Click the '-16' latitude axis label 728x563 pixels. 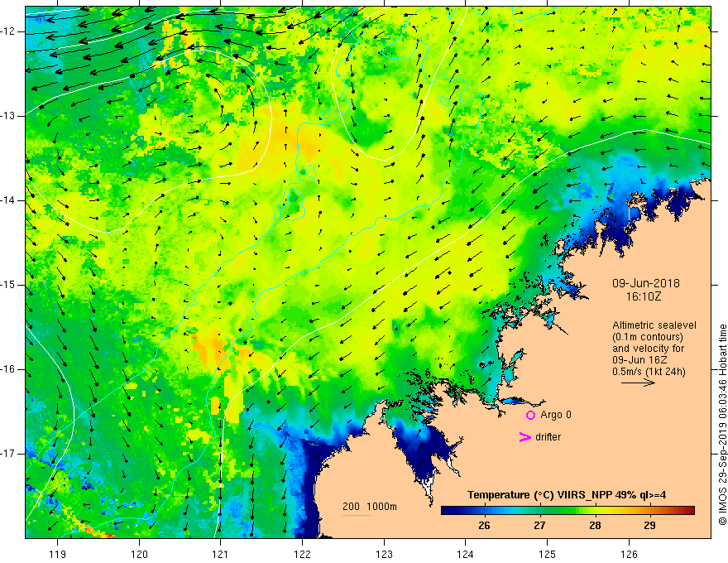pyautogui.click(x=8, y=369)
